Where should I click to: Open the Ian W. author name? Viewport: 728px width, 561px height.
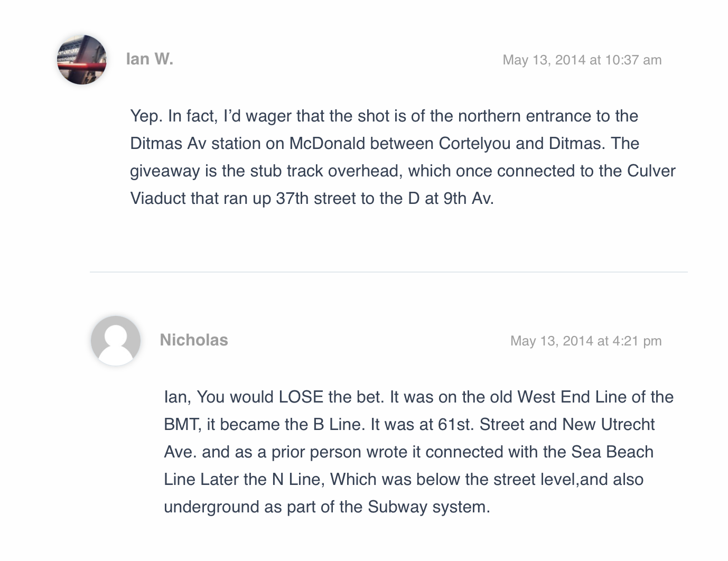pos(150,59)
